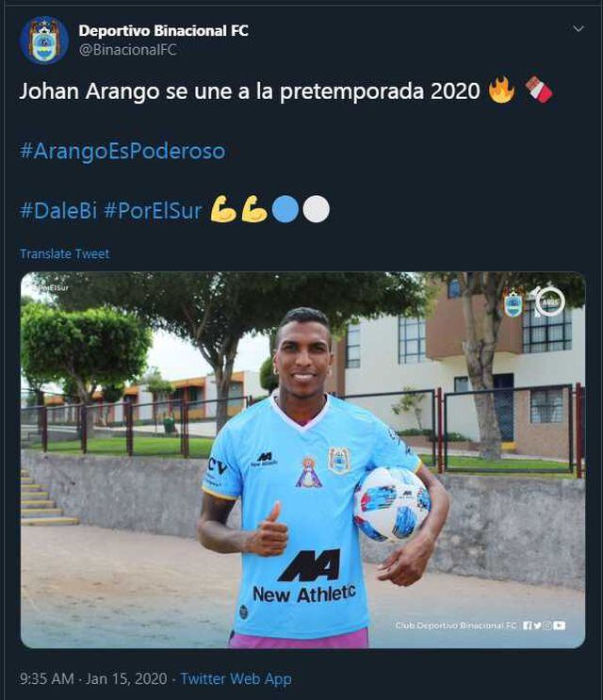Click the 9:35 AM Jan 15, 2020 timestamp
The height and width of the screenshot is (700, 603).
(93, 678)
